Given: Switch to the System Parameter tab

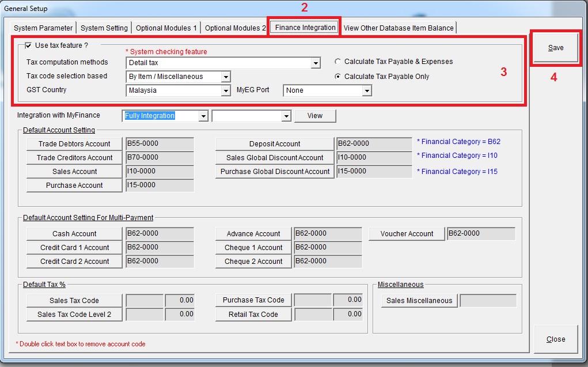Looking at the screenshot, I should 43,28.
